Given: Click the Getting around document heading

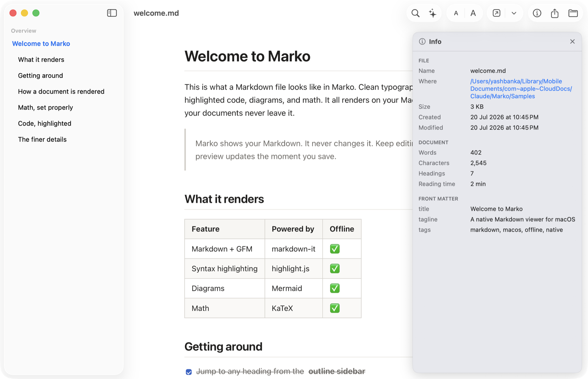Looking at the screenshot, I should pyautogui.click(x=223, y=347).
